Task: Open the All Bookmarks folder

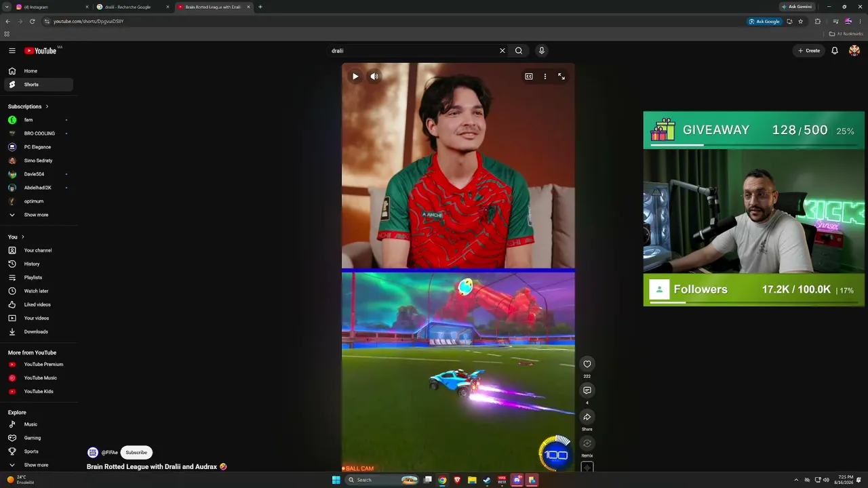Action: [x=846, y=34]
